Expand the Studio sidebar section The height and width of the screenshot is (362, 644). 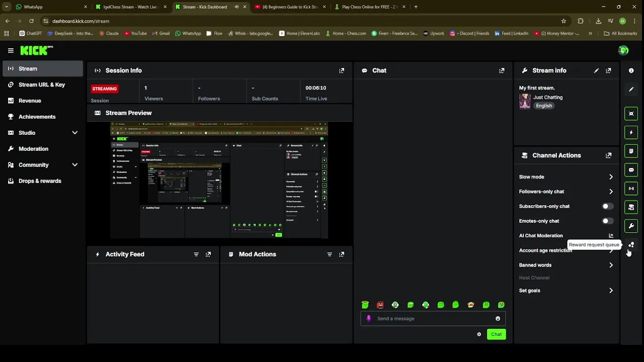click(x=75, y=133)
